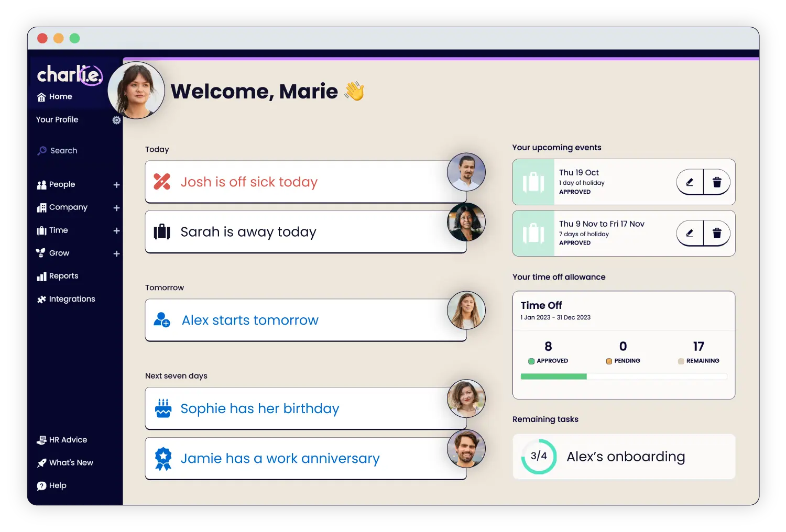Screen dimensions: 786x532
Task: Open Jamie has a work anniversary card
Action: [305, 459]
